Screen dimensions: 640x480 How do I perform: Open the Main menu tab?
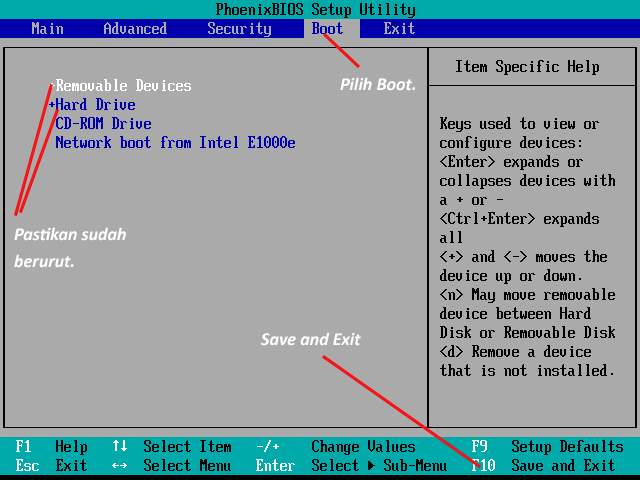(x=47, y=29)
